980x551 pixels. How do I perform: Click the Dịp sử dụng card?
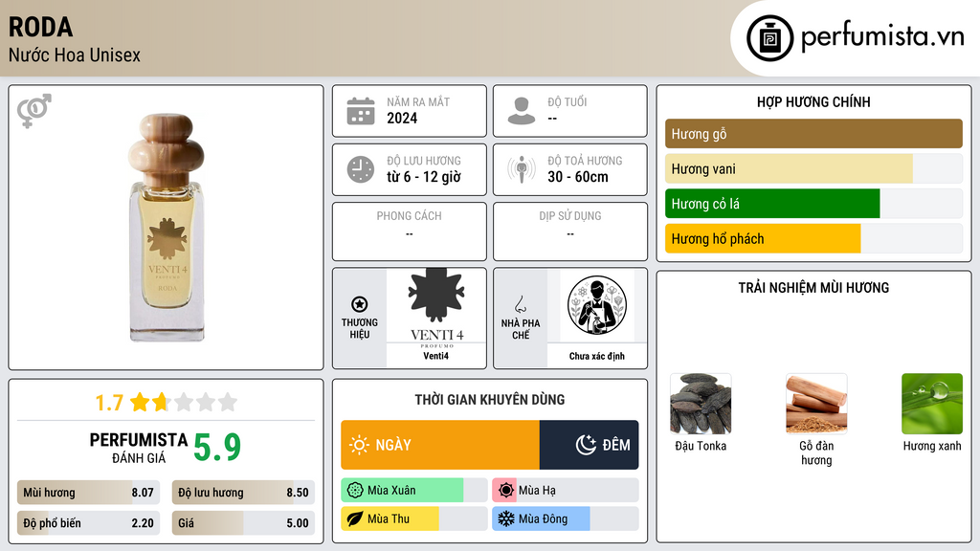[570, 231]
